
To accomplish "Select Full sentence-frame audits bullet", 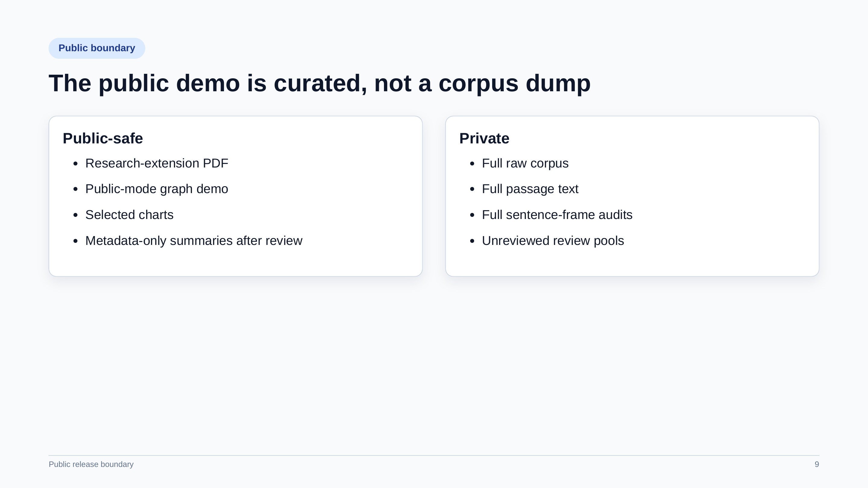I will [557, 215].
